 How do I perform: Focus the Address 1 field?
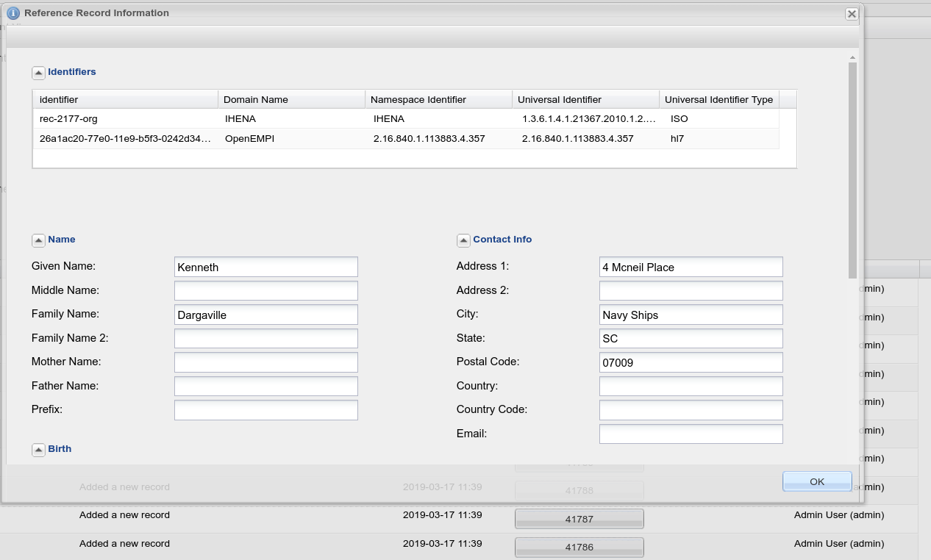tap(691, 267)
